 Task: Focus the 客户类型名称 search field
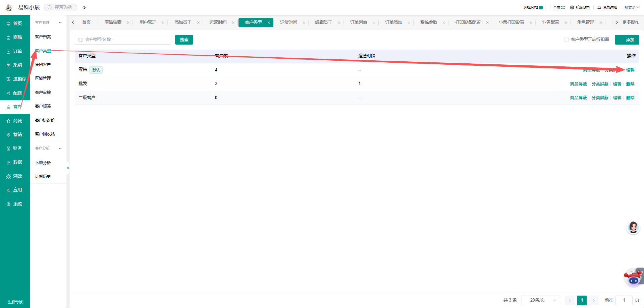(x=123, y=40)
